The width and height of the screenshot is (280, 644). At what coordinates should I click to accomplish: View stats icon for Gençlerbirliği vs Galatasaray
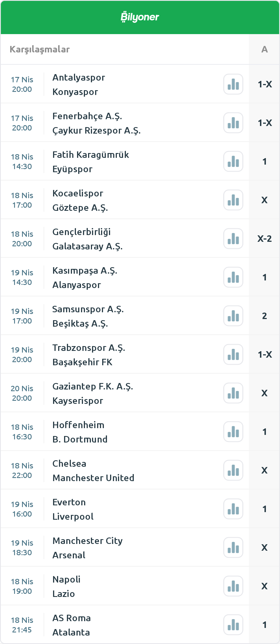pyautogui.click(x=233, y=238)
